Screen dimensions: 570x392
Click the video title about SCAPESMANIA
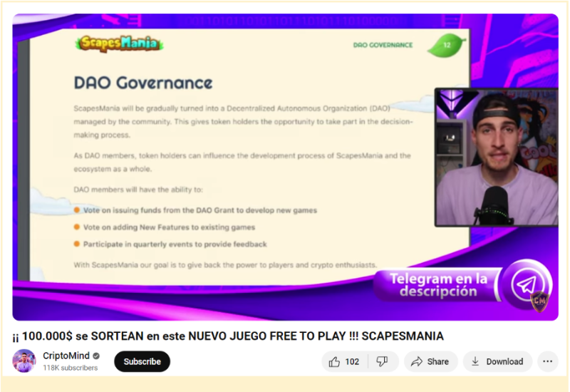(228, 336)
